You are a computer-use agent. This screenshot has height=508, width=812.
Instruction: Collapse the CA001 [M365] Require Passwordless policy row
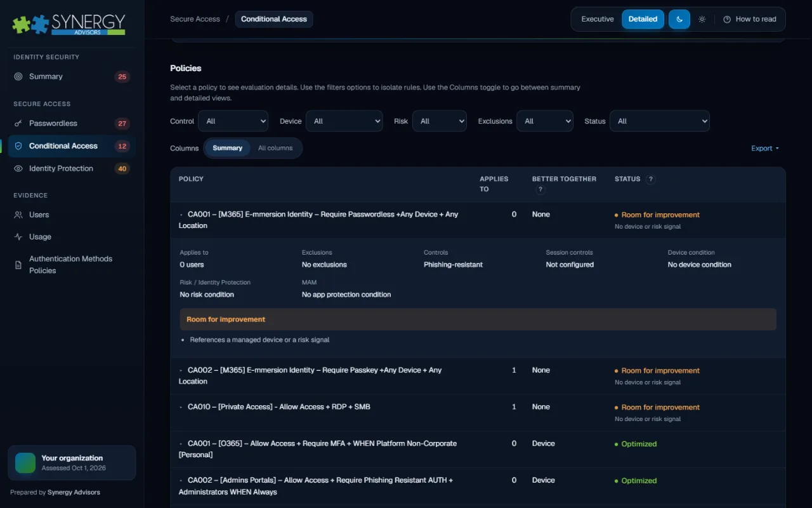point(478,220)
